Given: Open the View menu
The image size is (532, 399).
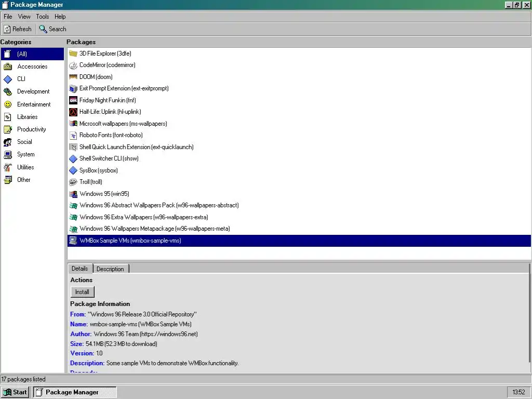Looking at the screenshot, I should [24, 17].
